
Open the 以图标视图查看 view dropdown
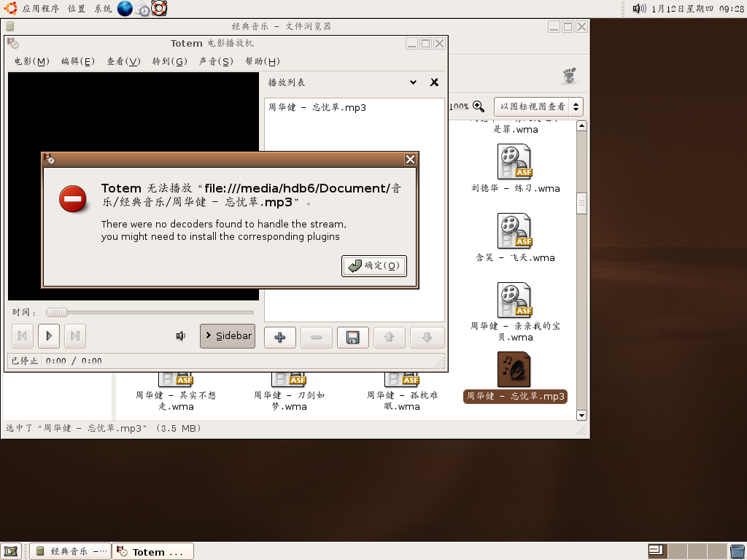pyautogui.click(x=538, y=106)
